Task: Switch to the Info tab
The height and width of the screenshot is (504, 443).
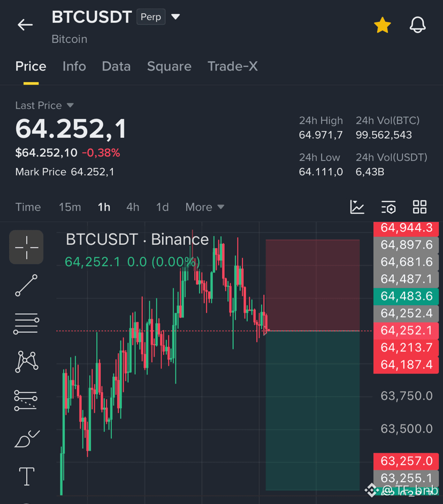Action: (74, 66)
